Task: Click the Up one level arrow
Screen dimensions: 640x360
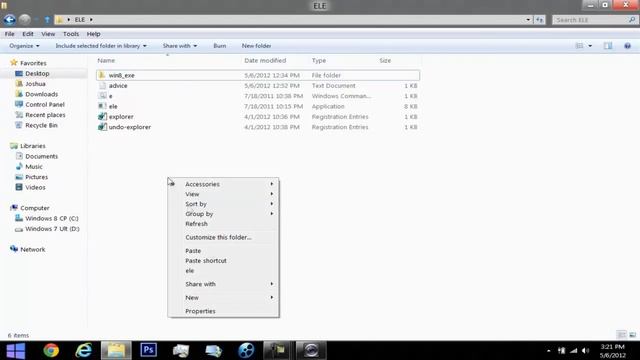Action: click(47, 20)
